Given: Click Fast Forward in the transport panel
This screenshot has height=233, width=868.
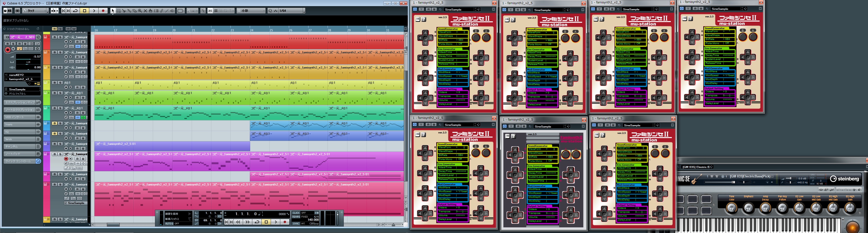Looking at the screenshot, I should pos(247,222).
